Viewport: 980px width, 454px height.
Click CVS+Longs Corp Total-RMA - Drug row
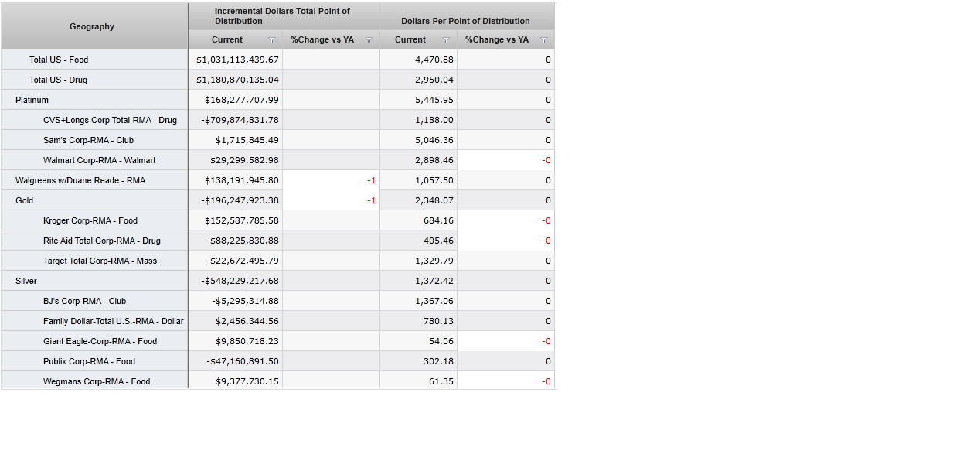coord(110,120)
